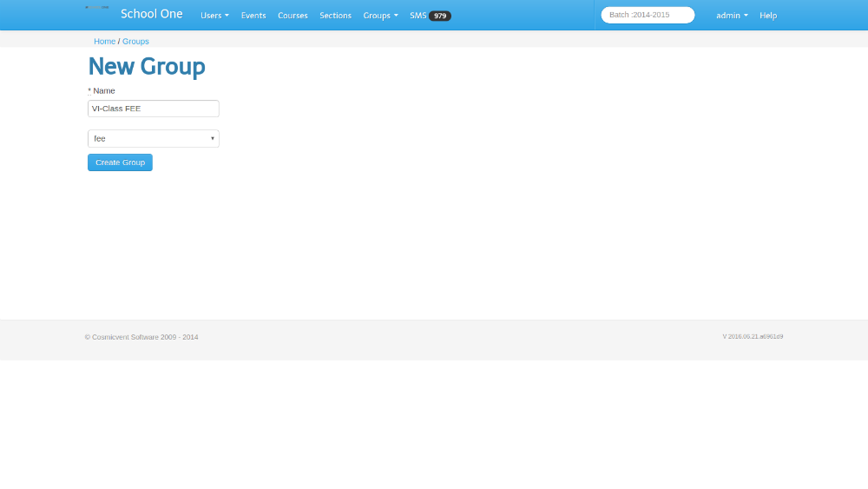This screenshot has height=489, width=868.
Task: Expand the Users dropdown menu
Action: pyautogui.click(x=214, y=16)
